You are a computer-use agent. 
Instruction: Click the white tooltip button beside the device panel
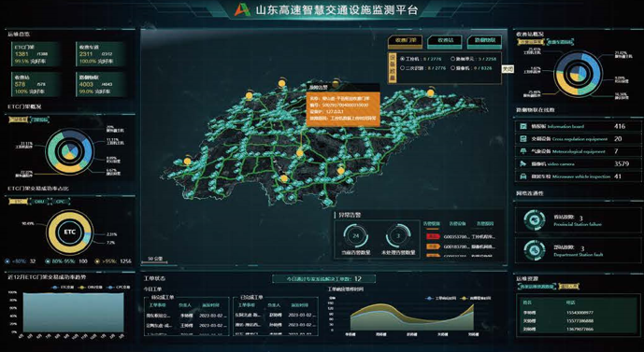(508, 69)
